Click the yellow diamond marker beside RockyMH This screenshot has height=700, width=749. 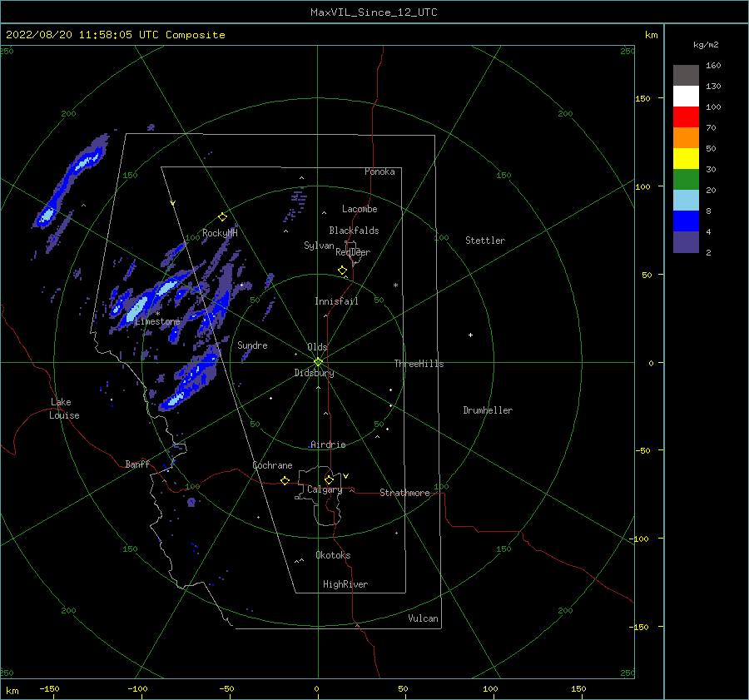222,217
